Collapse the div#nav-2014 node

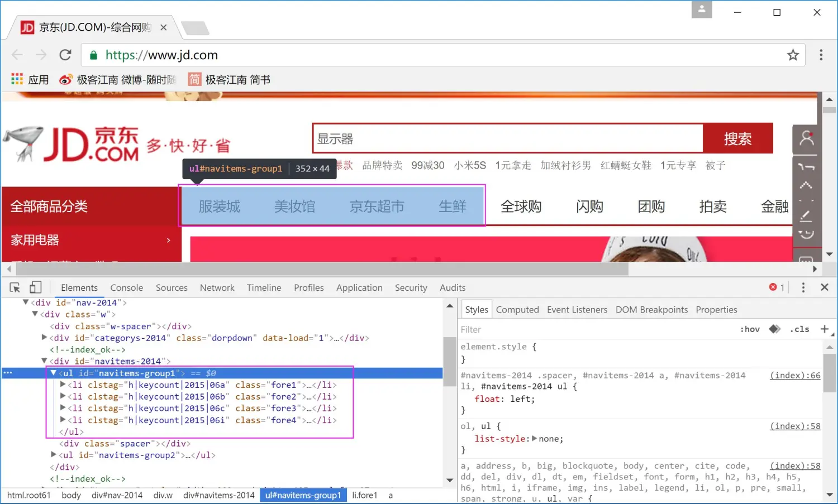(25, 303)
